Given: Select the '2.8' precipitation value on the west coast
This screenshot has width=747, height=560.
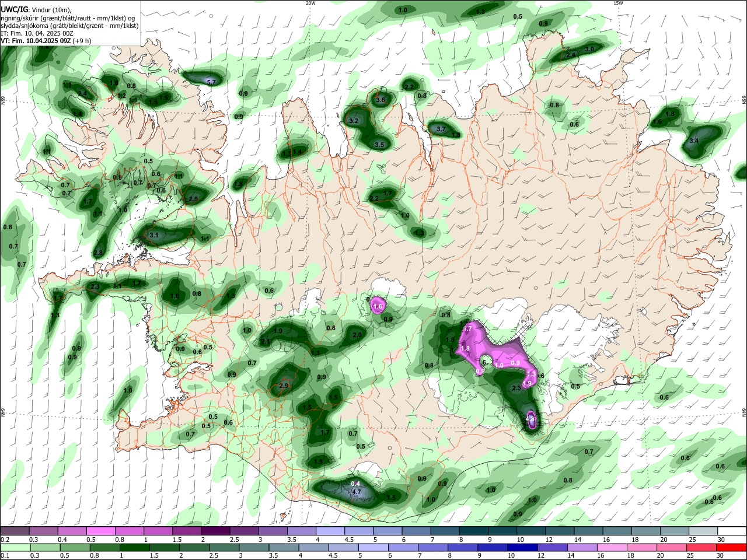Looking at the screenshot, I should [97, 253].
